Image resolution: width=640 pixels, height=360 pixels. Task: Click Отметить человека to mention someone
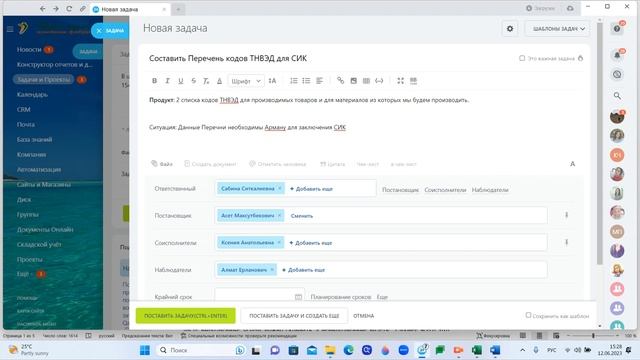tap(278, 164)
